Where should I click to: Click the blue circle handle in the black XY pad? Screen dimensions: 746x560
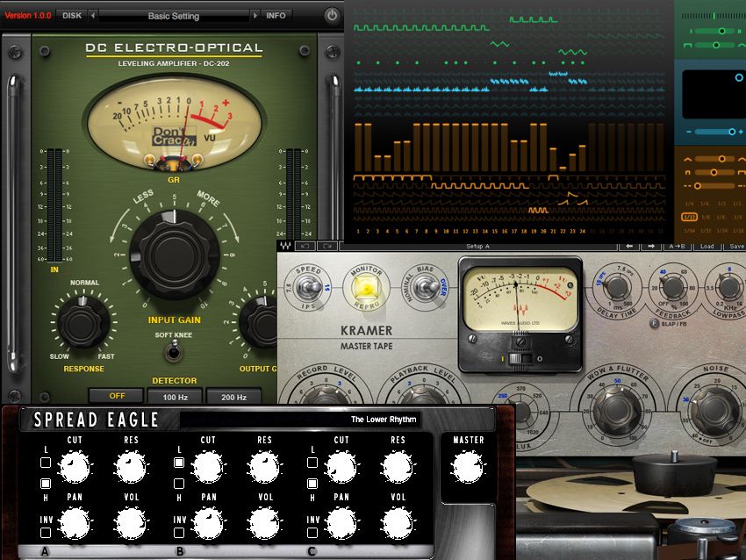tap(739, 77)
